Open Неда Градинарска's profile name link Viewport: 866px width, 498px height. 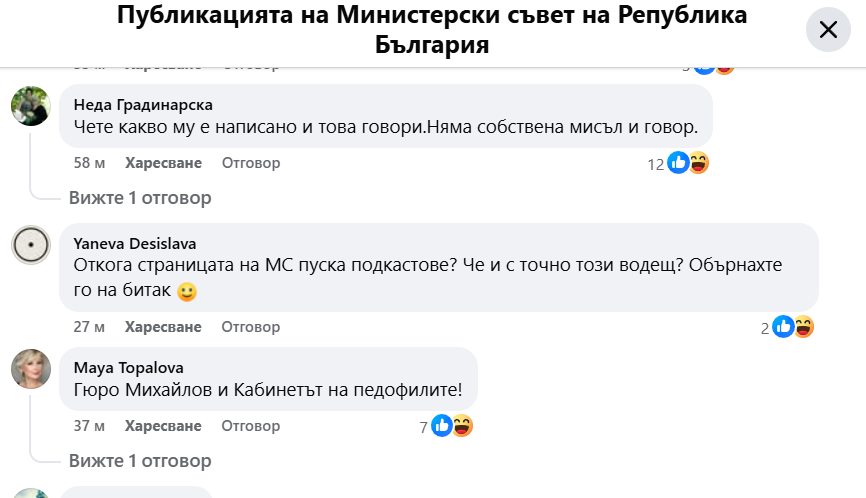[143, 105]
